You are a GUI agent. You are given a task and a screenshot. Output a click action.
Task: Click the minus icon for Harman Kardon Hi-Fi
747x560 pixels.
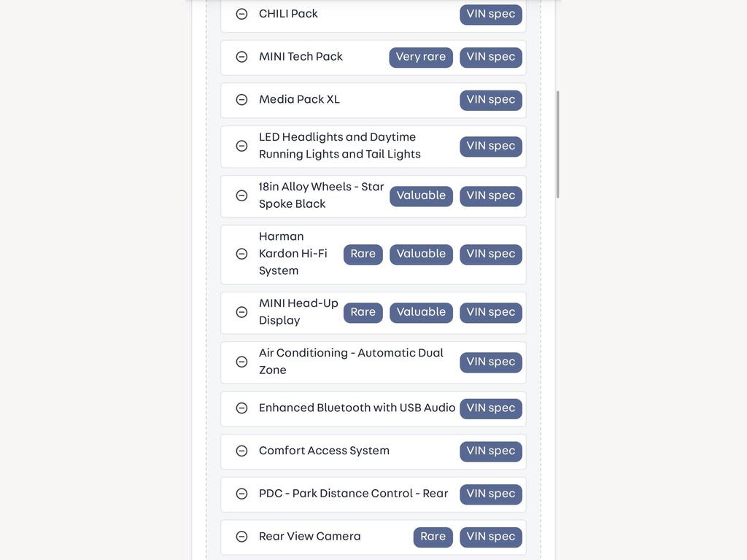(x=241, y=254)
